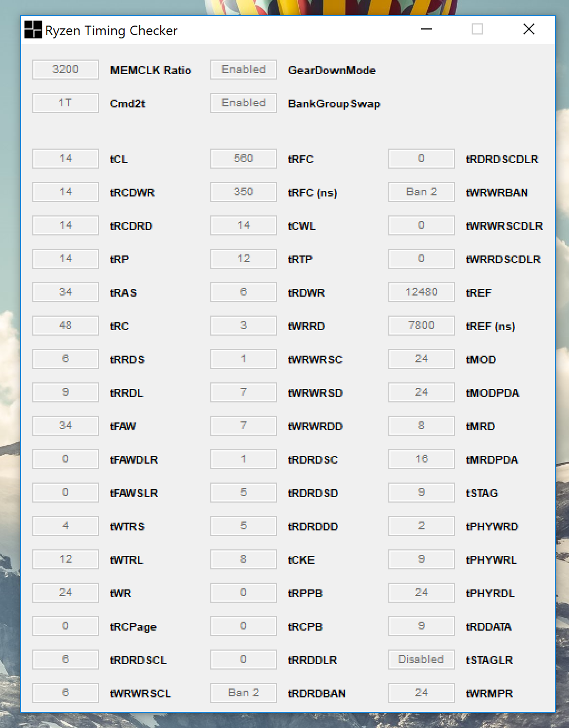Select the tRFC (ns) field showing 350
This screenshot has width=569, height=728.
tap(244, 192)
